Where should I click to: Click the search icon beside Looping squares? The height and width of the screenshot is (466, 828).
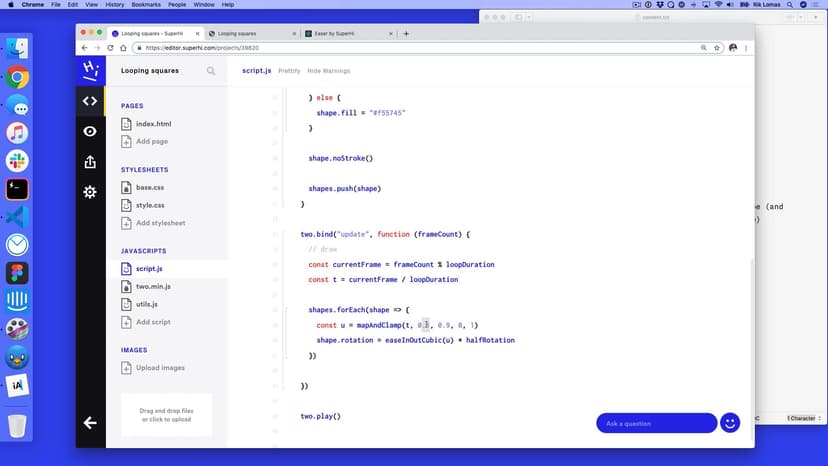tap(211, 71)
